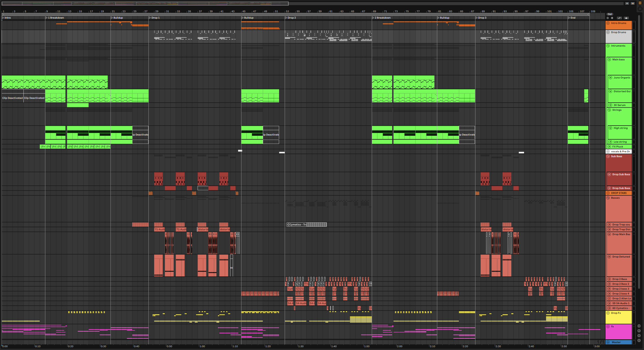644x350 pixels.
Task: Fold the Juno Organic track
Action: click(610, 78)
